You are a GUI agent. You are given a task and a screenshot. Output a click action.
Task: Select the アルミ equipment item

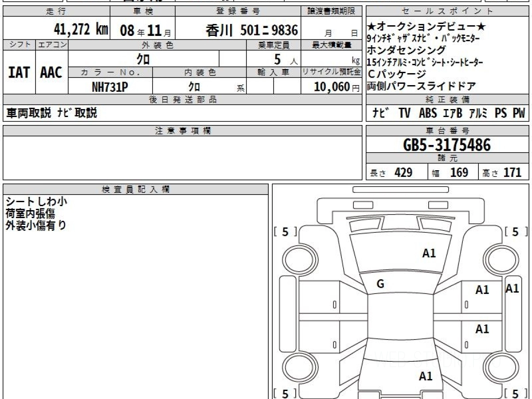tap(478, 113)
